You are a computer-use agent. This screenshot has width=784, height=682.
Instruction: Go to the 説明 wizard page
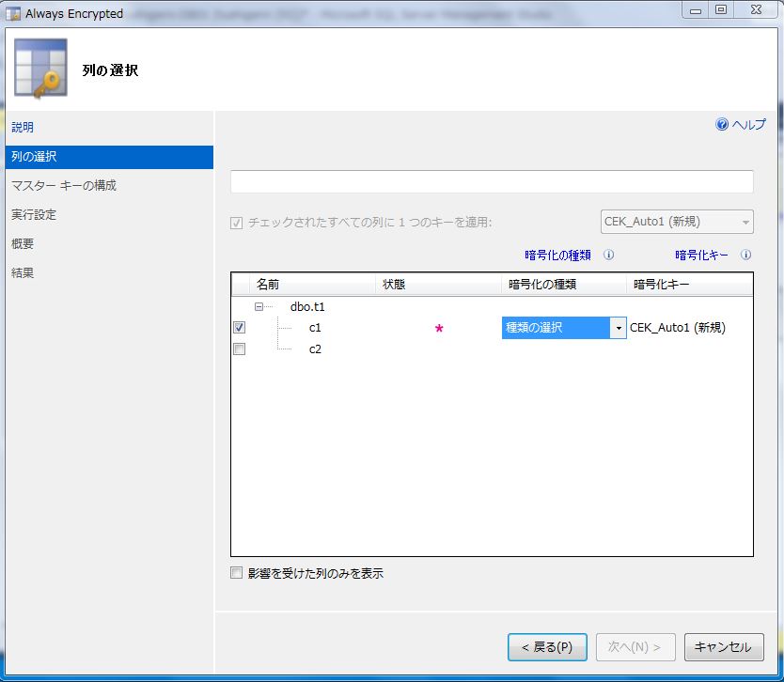23,128
